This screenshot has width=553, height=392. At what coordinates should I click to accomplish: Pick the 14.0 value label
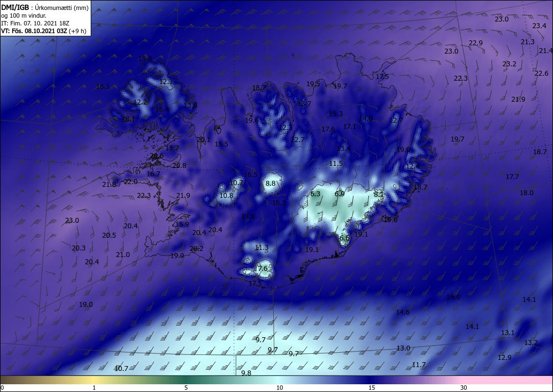(x=366, y=118)
